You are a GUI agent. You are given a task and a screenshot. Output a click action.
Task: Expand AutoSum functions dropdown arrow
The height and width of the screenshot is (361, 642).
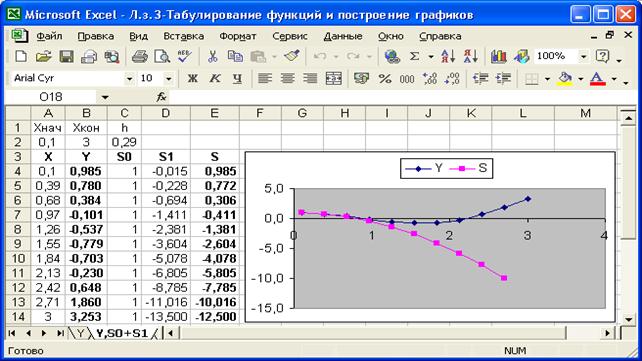pyautogui.click(x=431, y=56)
